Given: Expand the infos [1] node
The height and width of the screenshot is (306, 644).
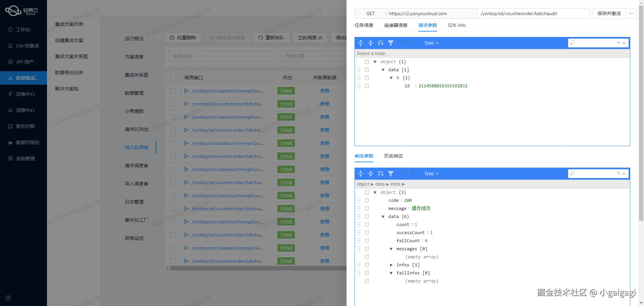Looking at the screenshot, I should click(391, 265).
